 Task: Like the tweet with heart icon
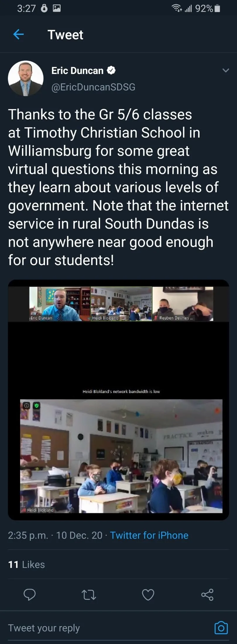148,595
